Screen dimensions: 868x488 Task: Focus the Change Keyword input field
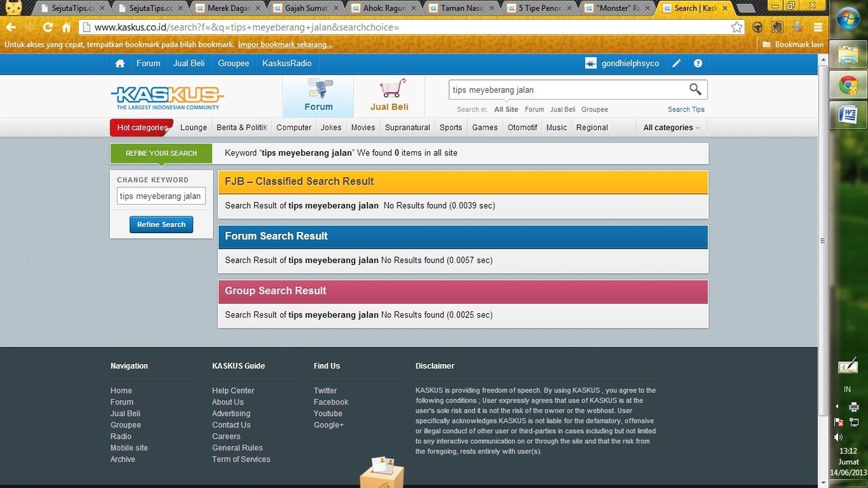[161, 196]
